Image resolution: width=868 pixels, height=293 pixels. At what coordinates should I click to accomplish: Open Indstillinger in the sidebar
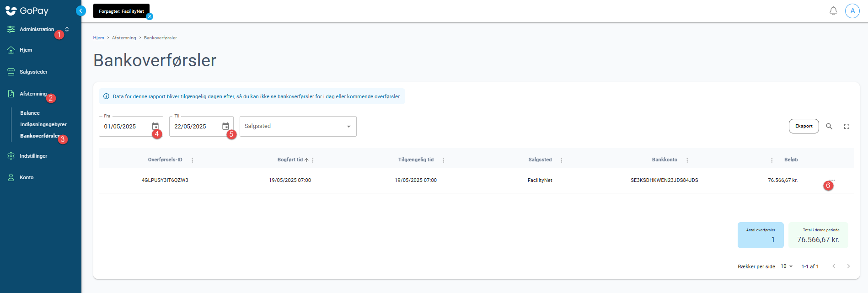coord(33,156)
